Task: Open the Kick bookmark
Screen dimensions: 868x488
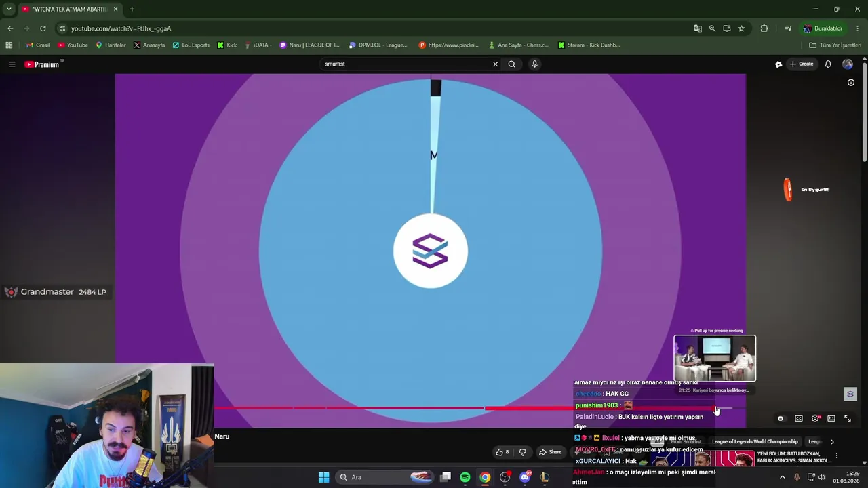Action: click(x=227, y=45)
